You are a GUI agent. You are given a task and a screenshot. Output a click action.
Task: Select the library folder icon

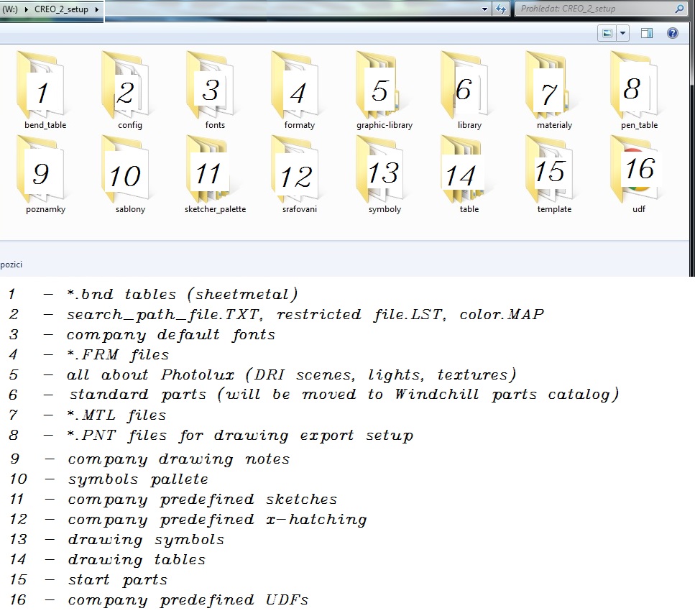(466, 85)
